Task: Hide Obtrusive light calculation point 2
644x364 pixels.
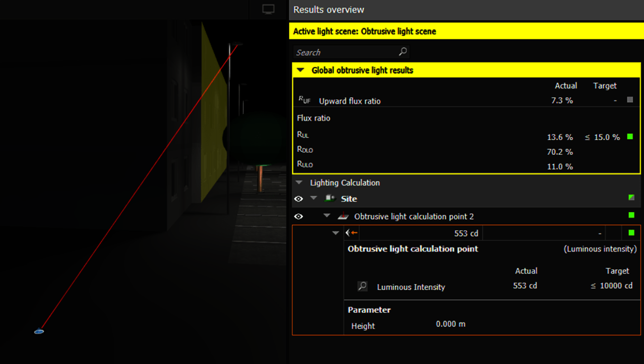Action: click(x=298, y=216)
